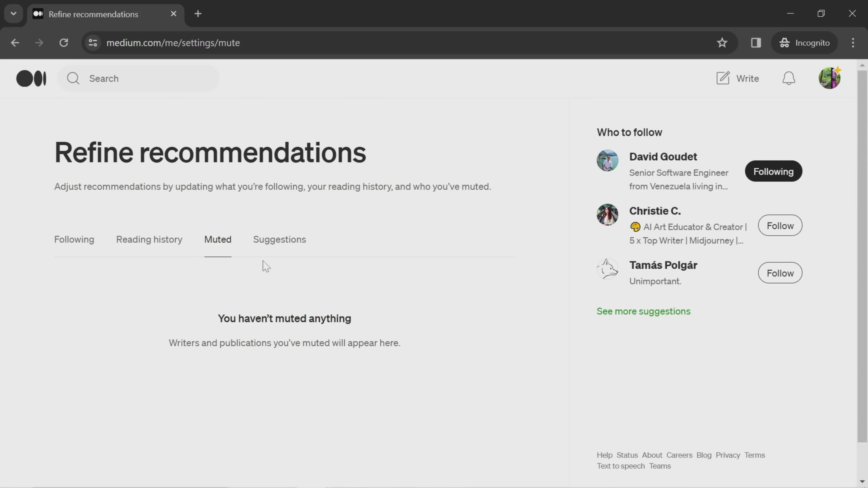Click the About footer link
The width and height of the screenshot is (868, 488).
pos(652,455)
